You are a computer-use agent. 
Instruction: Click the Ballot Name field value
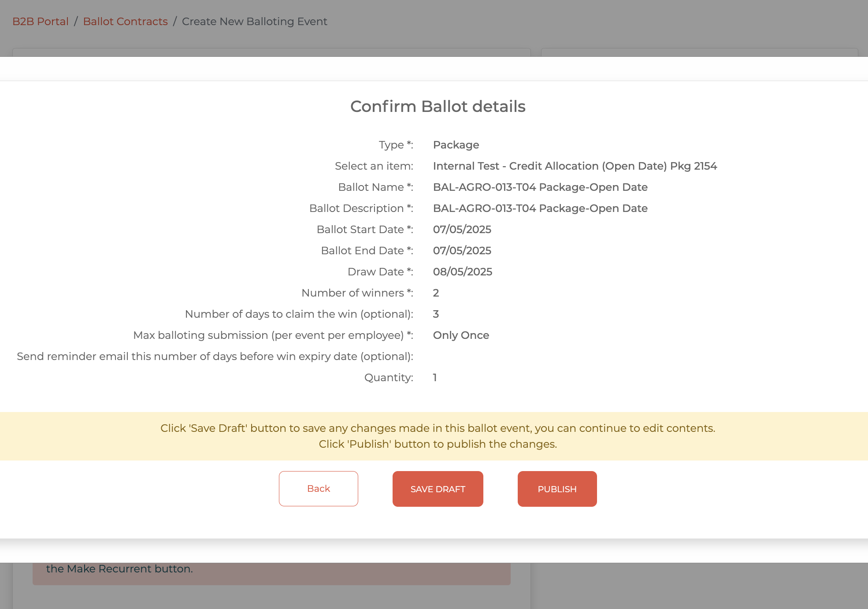pos(540,187)
